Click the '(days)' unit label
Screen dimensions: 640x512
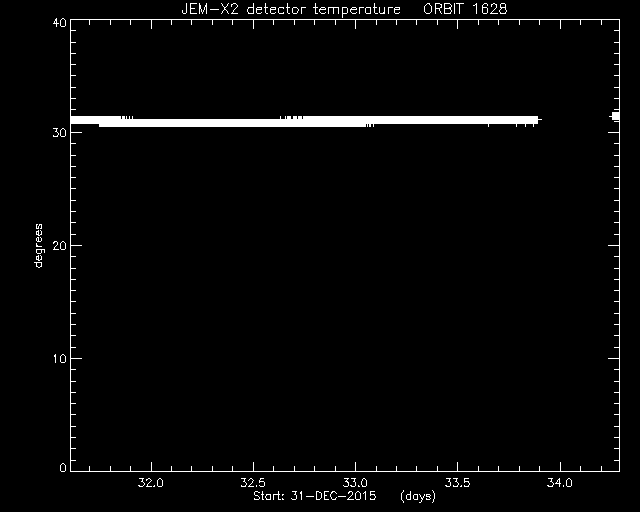click(x=418, y=496)
